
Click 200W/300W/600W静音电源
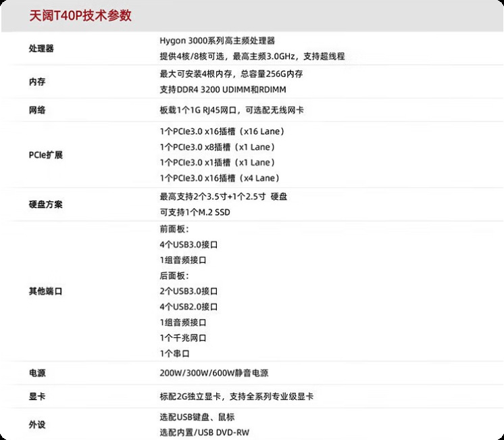(214, 373)
